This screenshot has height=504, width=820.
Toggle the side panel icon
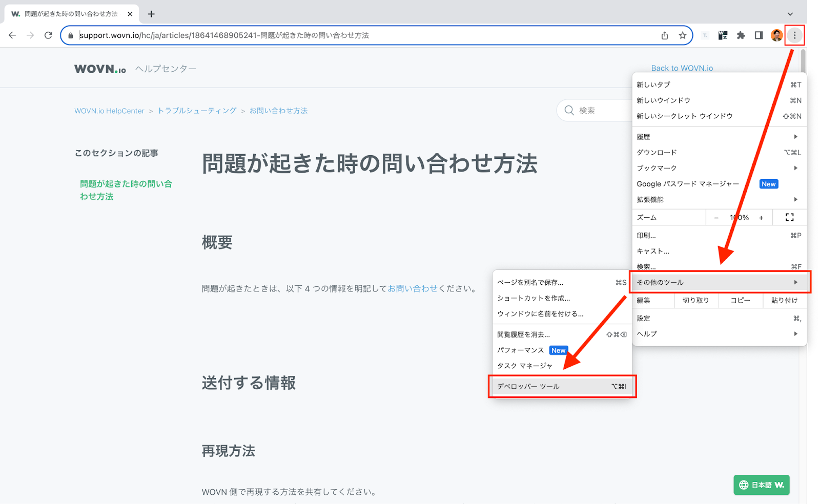pyautogui.click(x=758, y=35)
